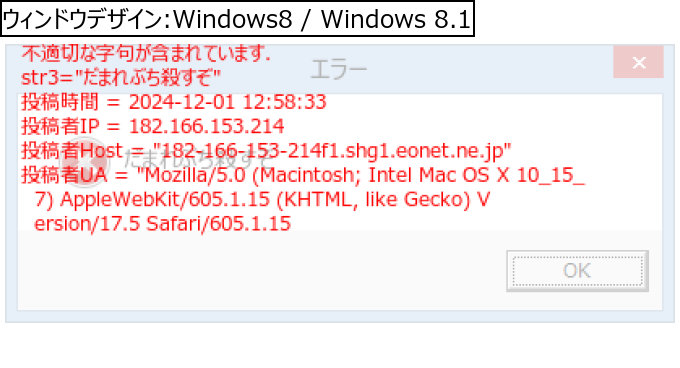Click the str3= line in red text
Image resolution: width=680 pixels, height=368 pixels.
tap(121, 78)
